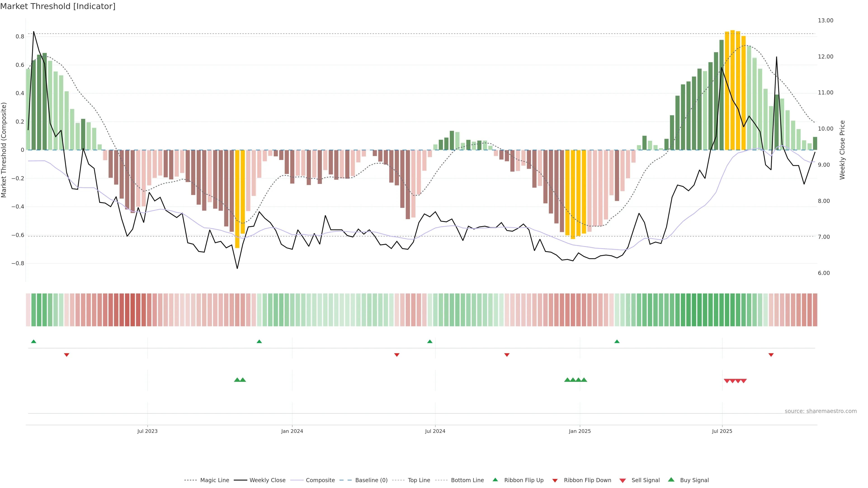Click the Jul 2023 x-axis label

[x=147, y=431]
